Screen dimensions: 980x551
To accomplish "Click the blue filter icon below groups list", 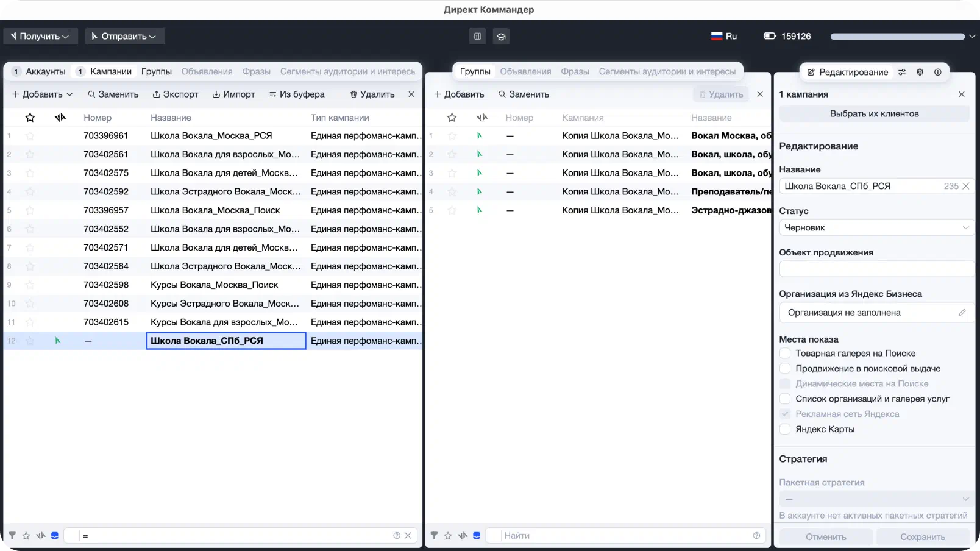I will (x=477, y=536).
